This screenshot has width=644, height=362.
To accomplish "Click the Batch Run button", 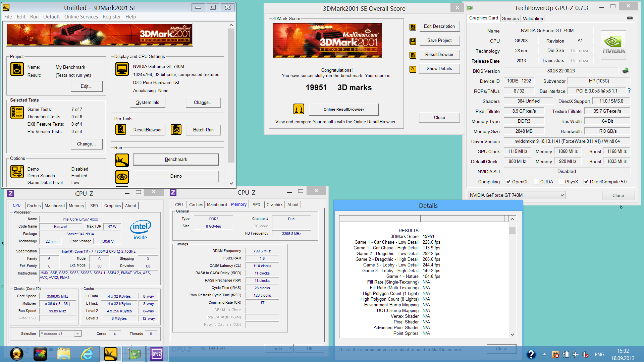I will pos(203,130).
